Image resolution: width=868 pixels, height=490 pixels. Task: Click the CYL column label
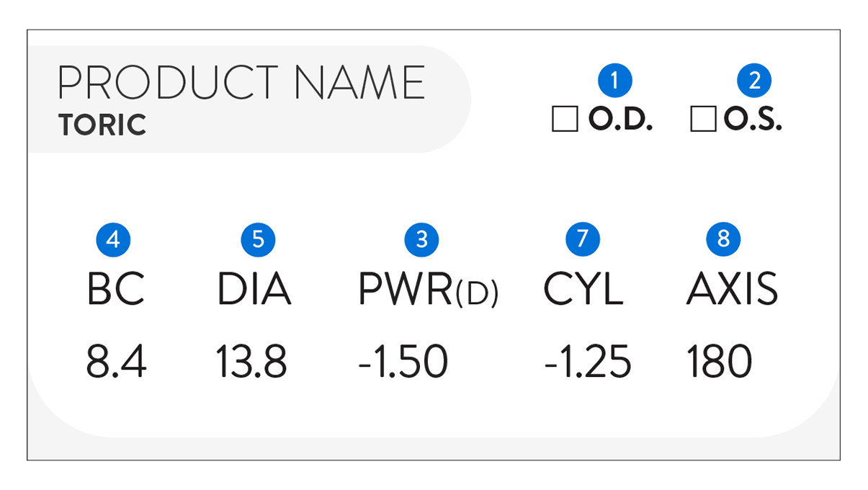point(583,290)
